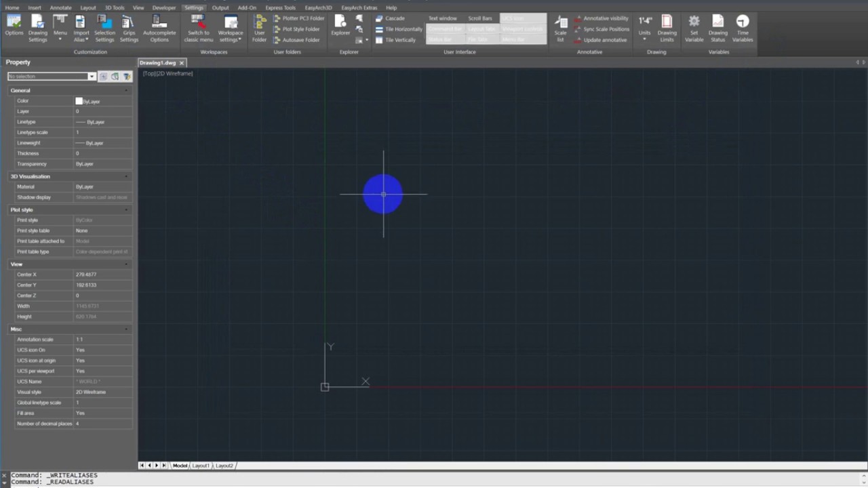
Task: Switch to the Layout1 tab
Action: click(201, 466)
